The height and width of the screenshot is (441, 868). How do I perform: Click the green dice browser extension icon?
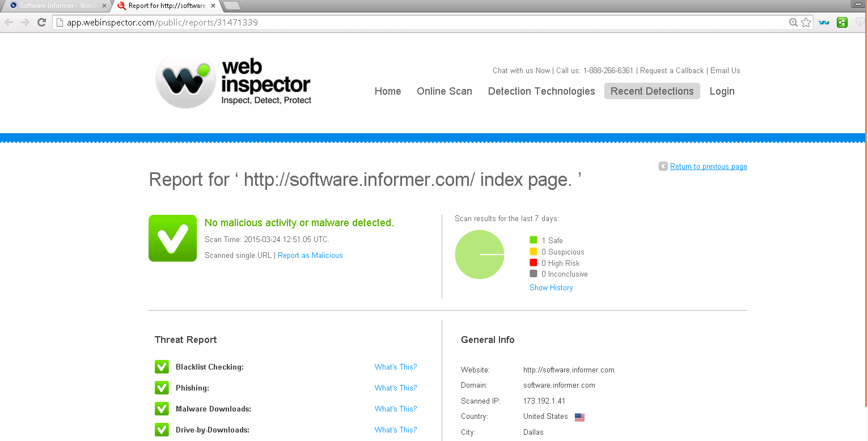842,22
